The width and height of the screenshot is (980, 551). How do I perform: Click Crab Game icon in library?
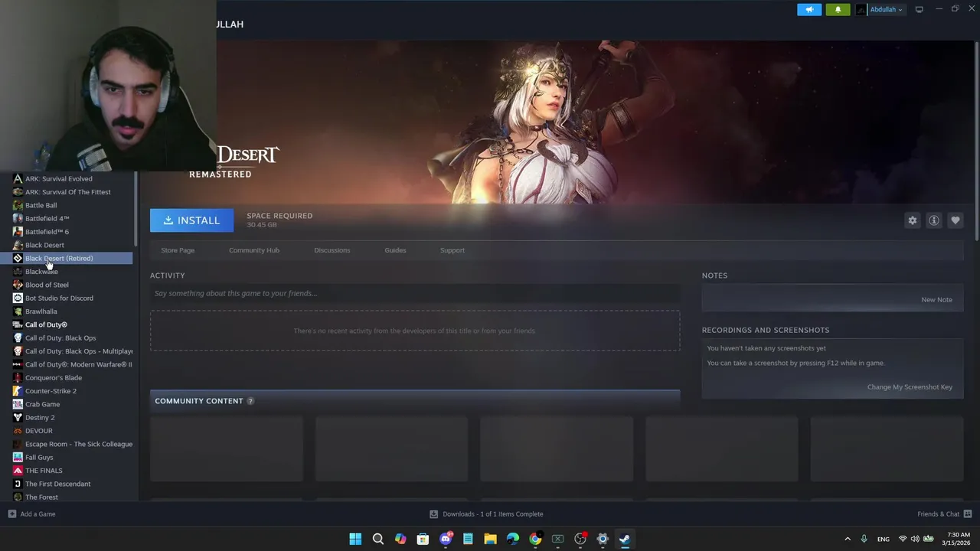[18, 404]
